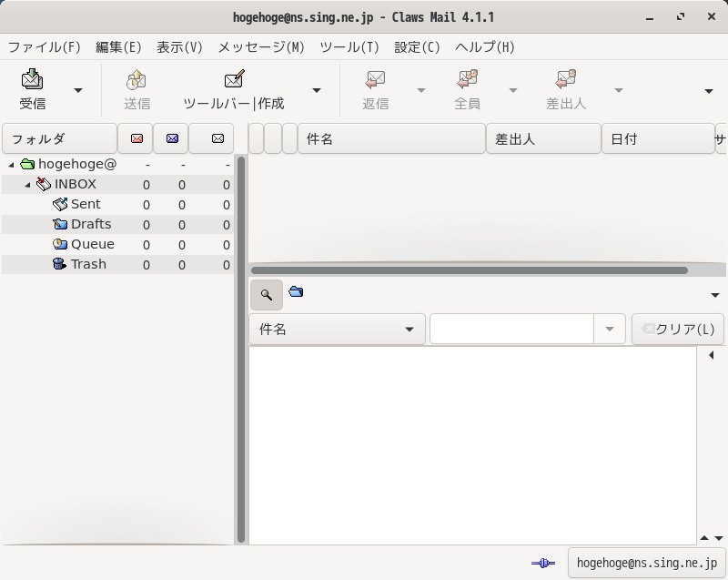Click the compose (作成) toolbar icon

point(234,79)
